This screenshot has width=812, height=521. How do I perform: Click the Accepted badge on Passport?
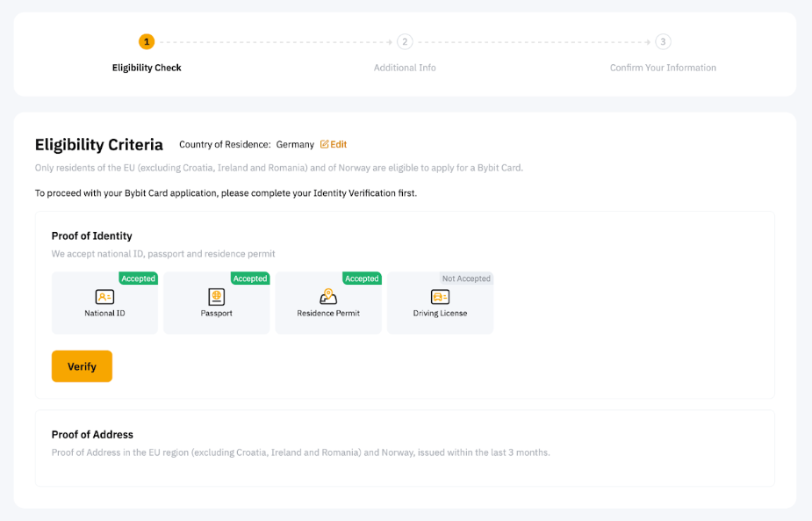pos(249,279)
